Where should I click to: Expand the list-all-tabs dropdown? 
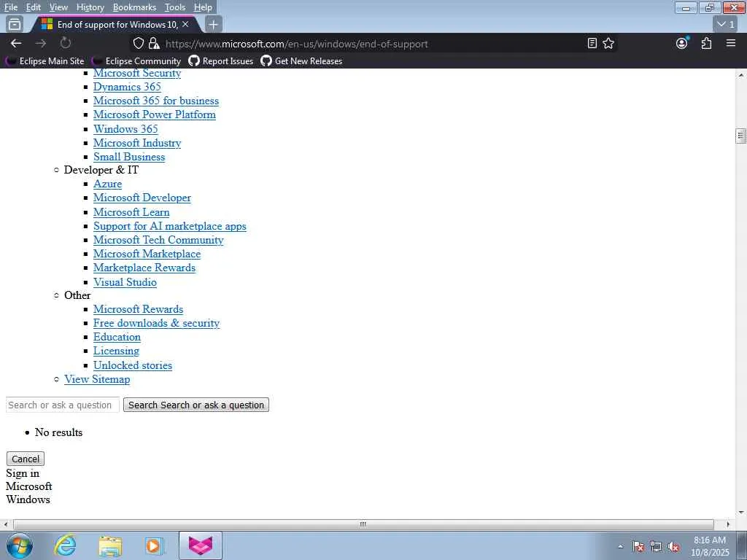coord(726,24)
